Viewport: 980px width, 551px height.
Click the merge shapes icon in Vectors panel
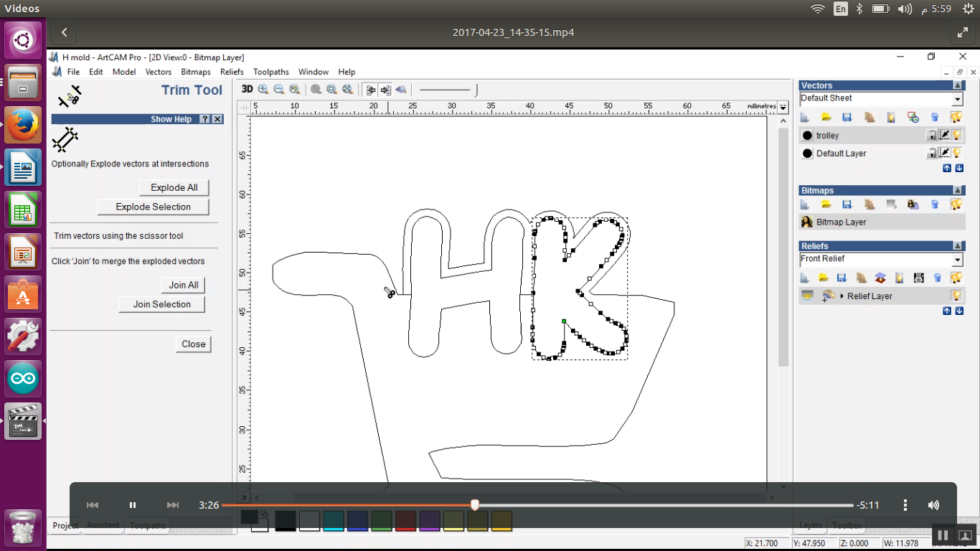tap(913, 117)
